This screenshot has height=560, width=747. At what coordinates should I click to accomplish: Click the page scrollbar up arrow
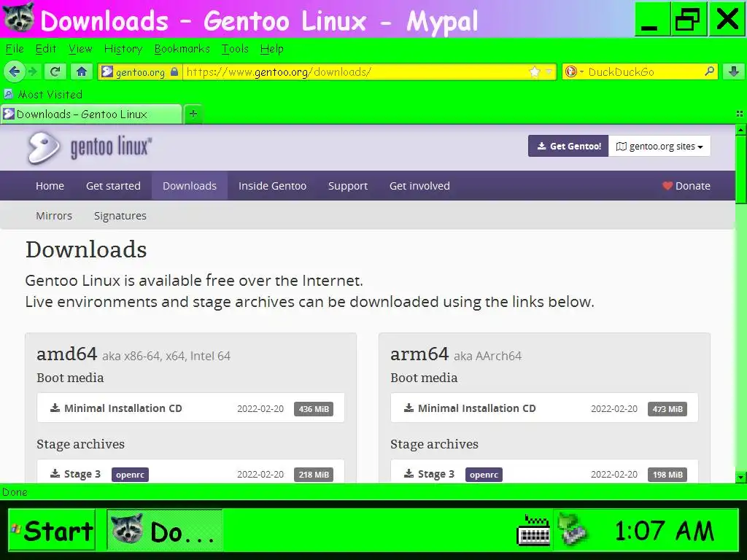pyautogui.click(x=741, y=130)
